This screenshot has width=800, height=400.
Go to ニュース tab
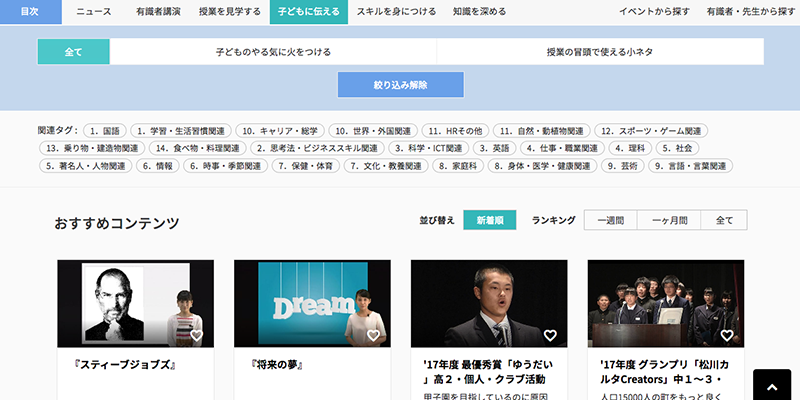click(x=94, y=12)
